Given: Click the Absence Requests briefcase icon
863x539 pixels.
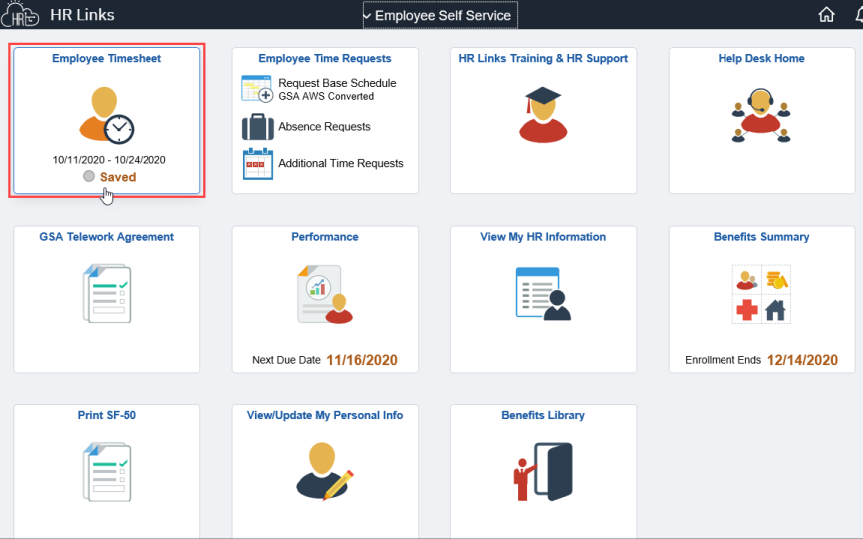Looking at the screenshot, I should 258,127.
